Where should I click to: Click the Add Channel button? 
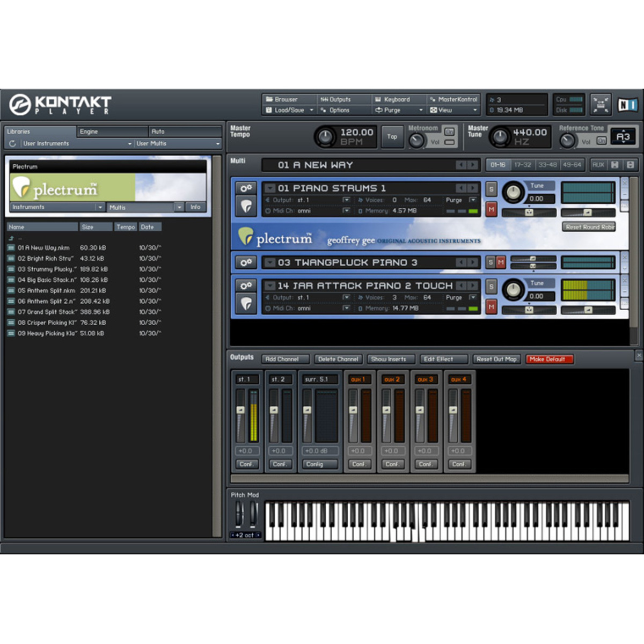286,359
